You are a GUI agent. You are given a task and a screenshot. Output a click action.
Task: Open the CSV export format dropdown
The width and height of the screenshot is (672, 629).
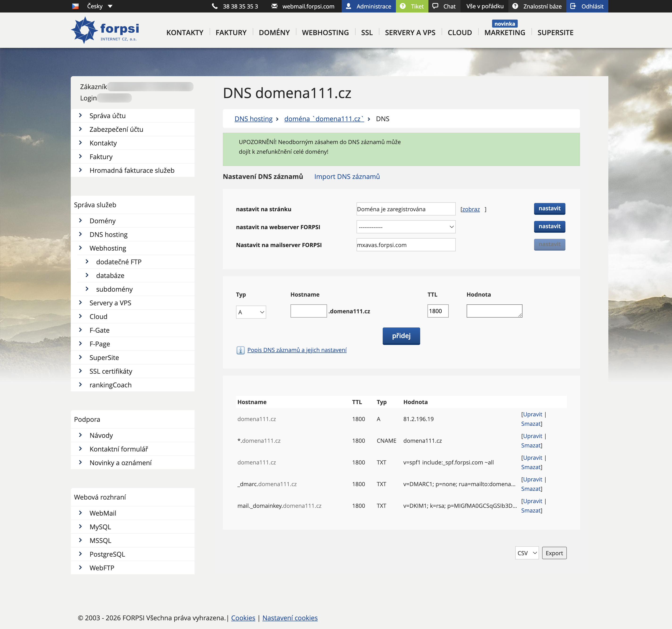point(527,553)
